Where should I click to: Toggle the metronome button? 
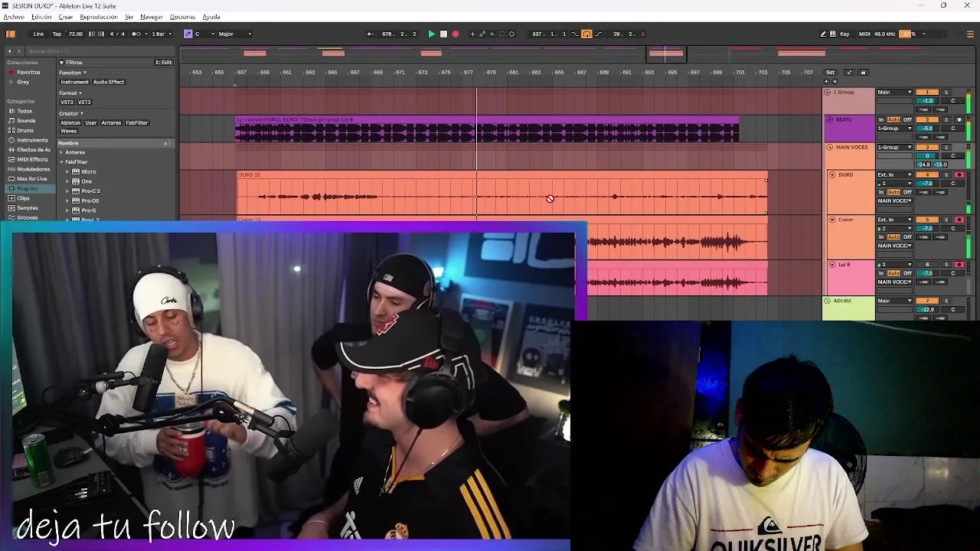[137, 34]
